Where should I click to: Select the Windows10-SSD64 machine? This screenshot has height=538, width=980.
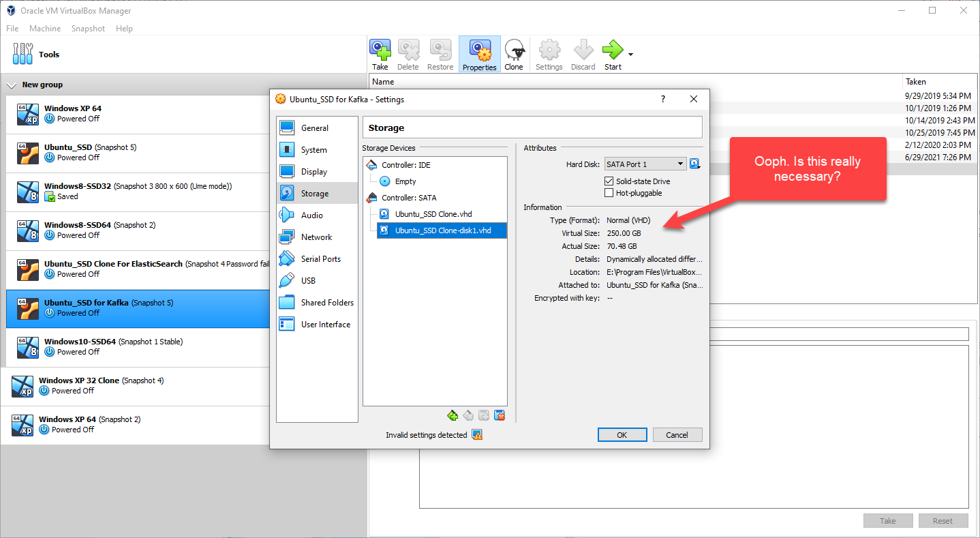(139, 348)
